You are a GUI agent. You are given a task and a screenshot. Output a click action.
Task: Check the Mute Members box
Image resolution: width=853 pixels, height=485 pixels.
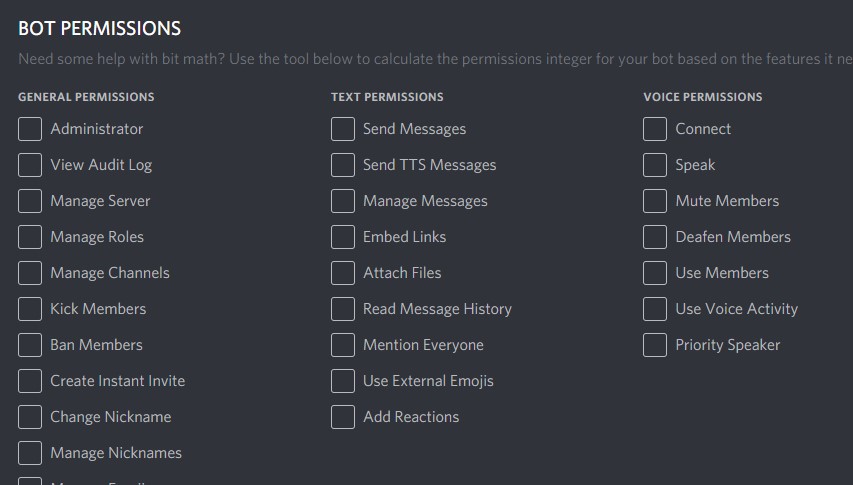coord(655,201)
